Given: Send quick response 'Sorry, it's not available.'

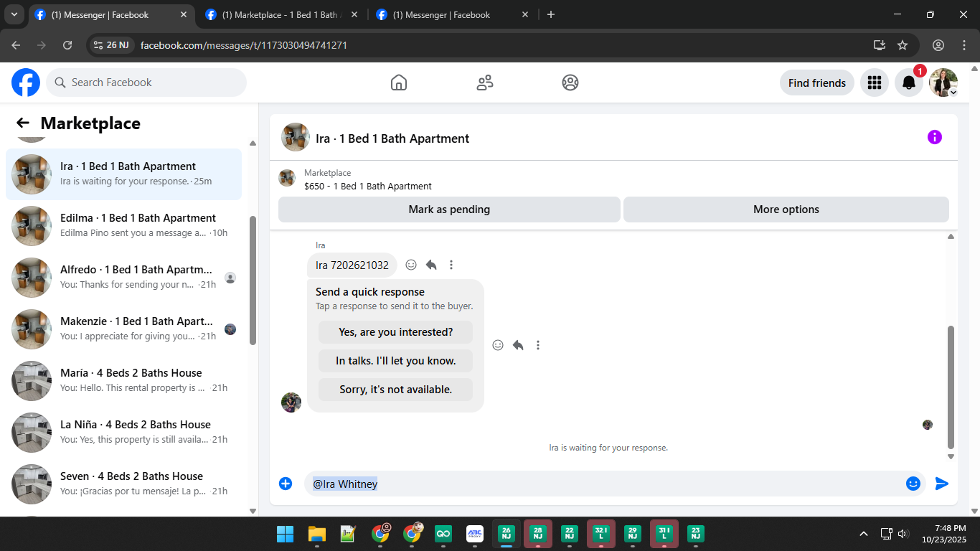Looking at the screenshot, I should pyautogui.click(x=396, y=390).
